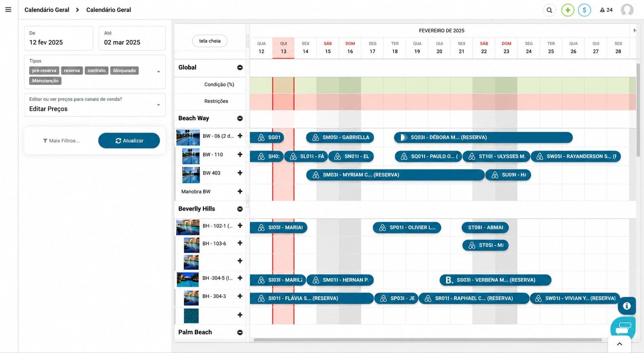Open the alerts icon showing 24
Viewport: 644px width, 353px height.
pyautogui.click(x=606, y=10)
